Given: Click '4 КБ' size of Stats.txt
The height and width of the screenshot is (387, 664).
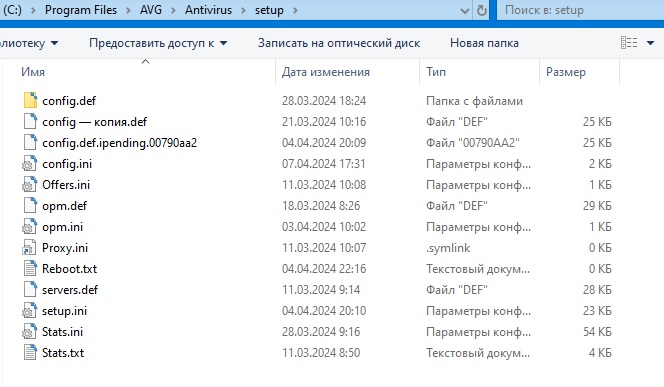Looking at the screenshot, I should 600,353.
